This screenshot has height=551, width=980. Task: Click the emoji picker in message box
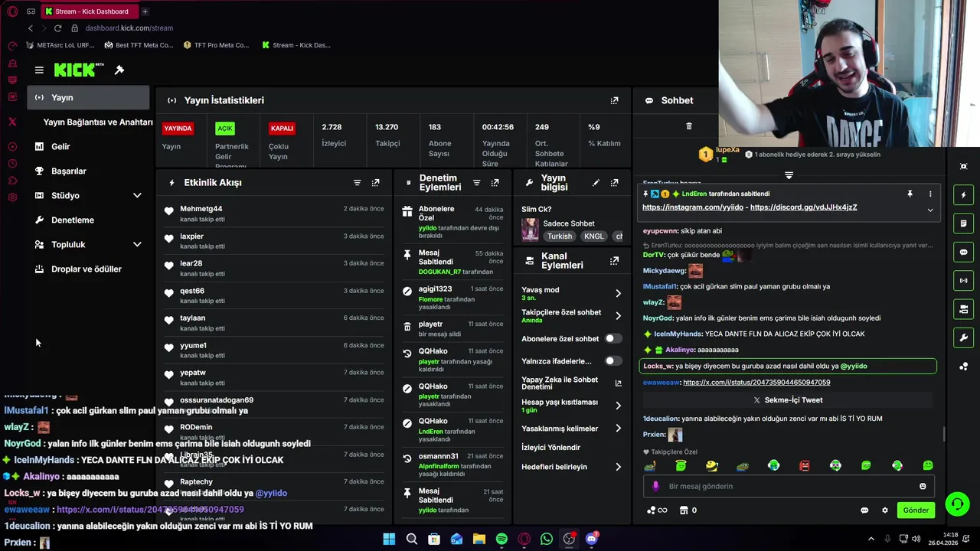(923, 486)
